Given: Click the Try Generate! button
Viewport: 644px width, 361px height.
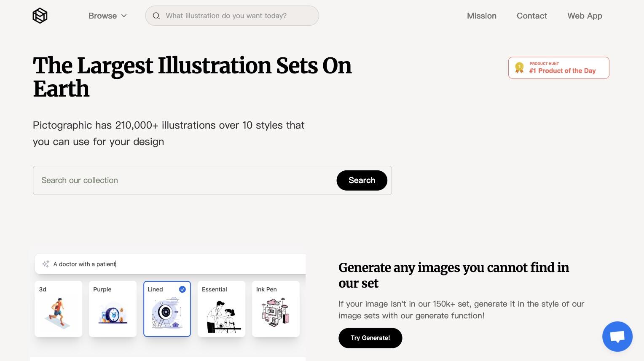Looking at the screenshot, I should [x=370, y=338].
